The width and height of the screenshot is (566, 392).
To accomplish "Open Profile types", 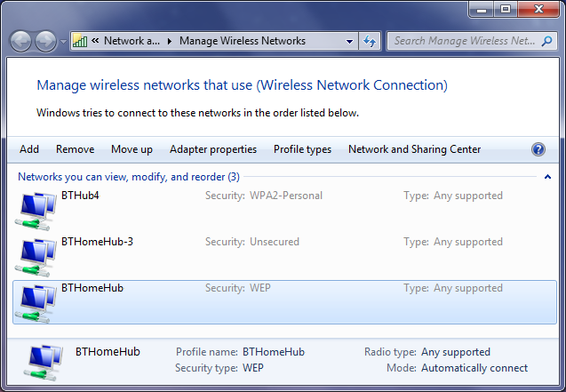I will (302, 149).
